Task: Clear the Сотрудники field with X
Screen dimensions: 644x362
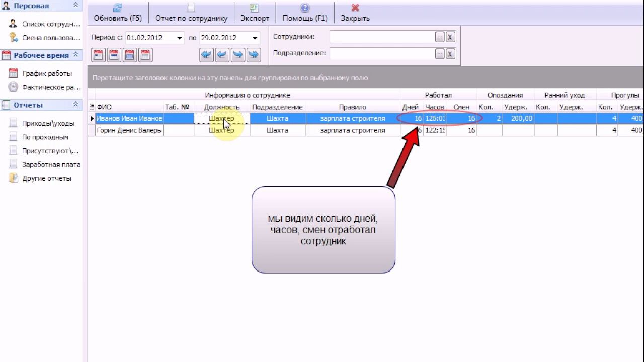Action: tap(450, 37)
